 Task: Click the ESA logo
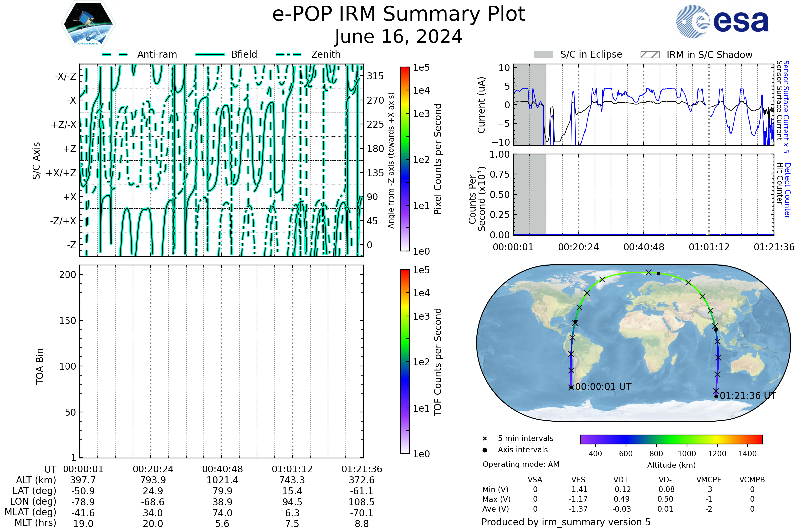(x=722, y=22)
